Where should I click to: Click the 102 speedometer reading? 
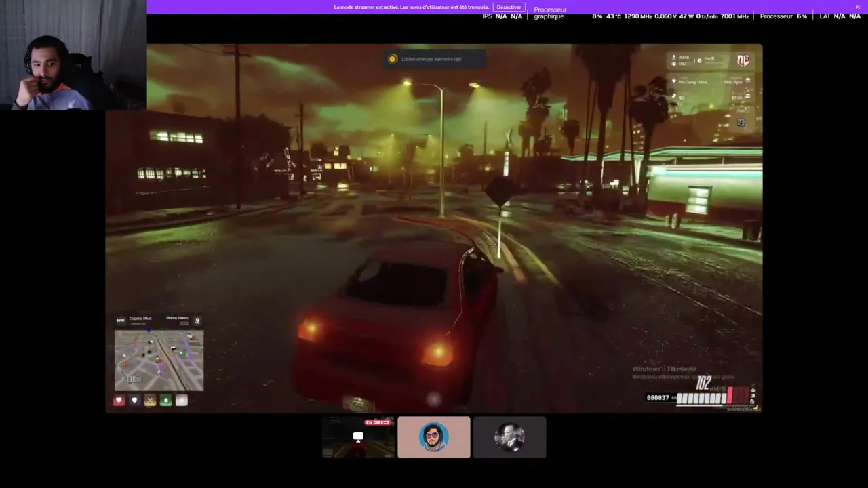(x=703, y=383)
